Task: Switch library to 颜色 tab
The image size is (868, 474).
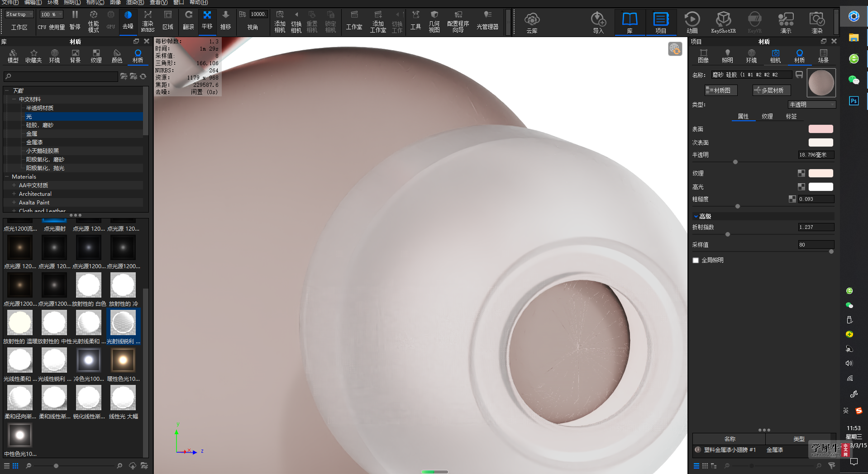Action: 117,56
